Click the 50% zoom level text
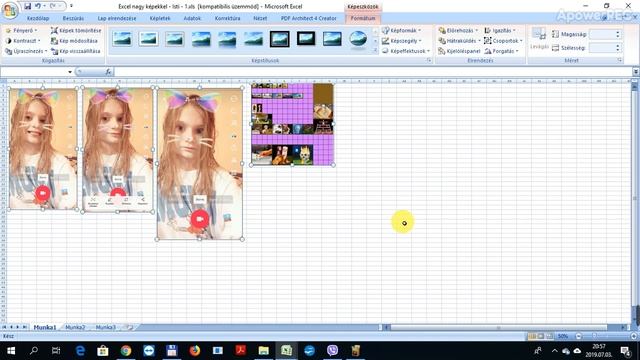This screenshot has width=640, height=360. pyautogui.click(x=563, y=336)
